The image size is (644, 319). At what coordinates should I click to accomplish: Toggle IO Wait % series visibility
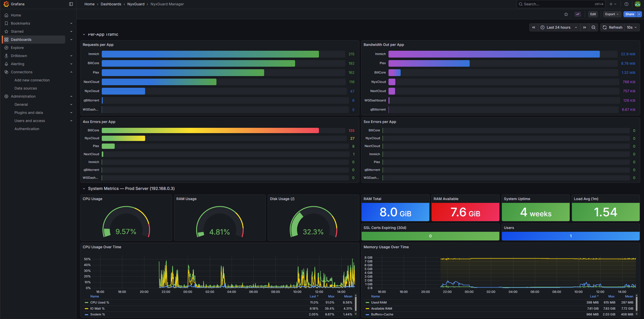(x=97, y=309)
